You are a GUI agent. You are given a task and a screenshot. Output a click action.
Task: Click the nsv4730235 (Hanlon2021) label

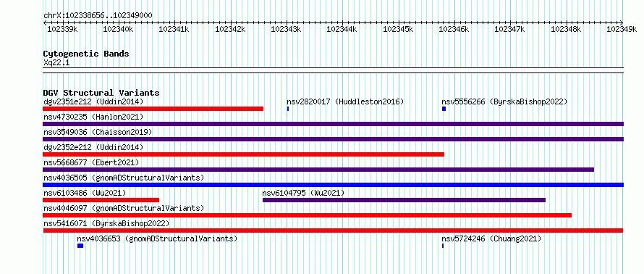click(93, 117)
